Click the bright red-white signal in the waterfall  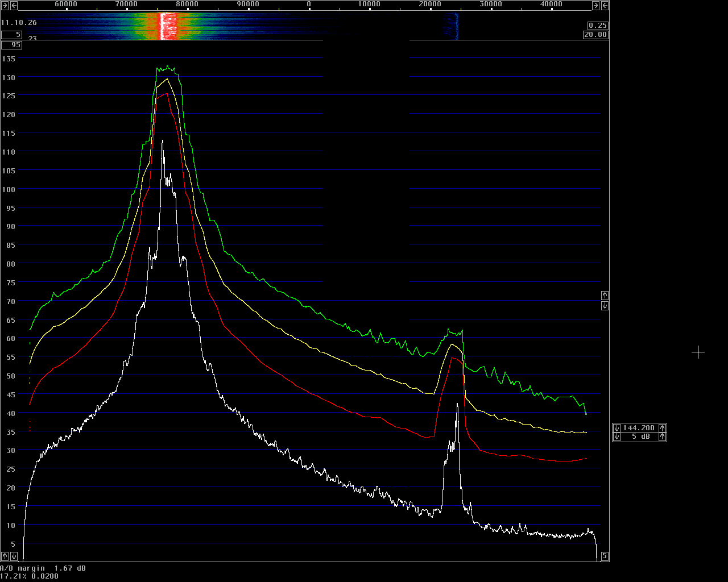(167, 26)
